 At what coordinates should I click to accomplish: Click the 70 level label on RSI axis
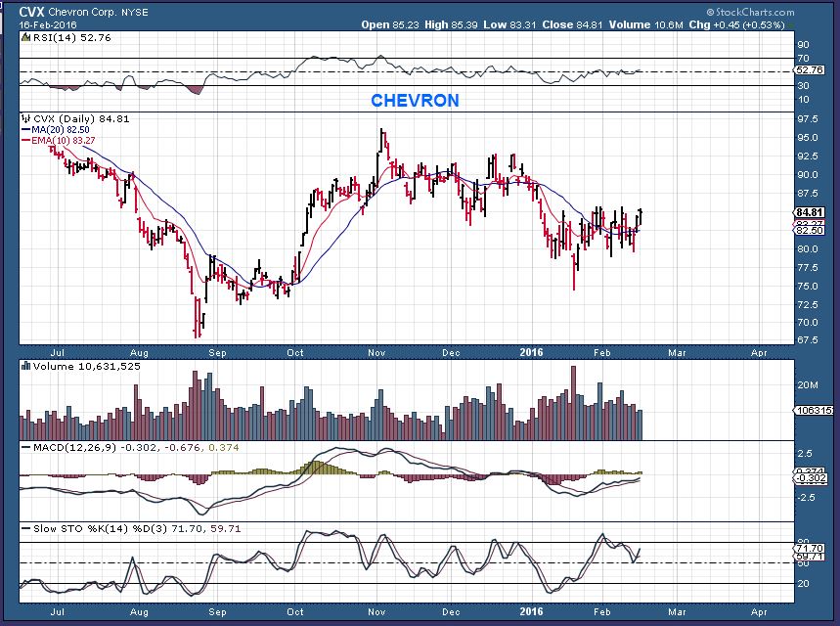803,59
